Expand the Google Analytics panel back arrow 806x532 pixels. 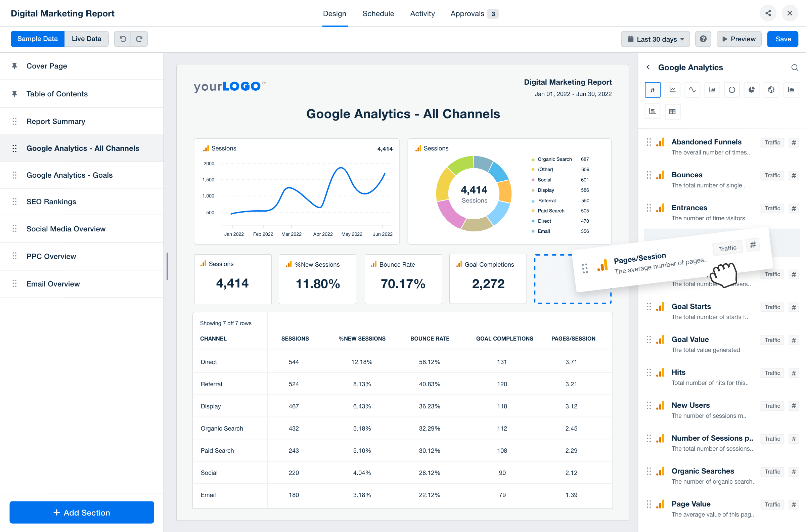pos(649,67)
